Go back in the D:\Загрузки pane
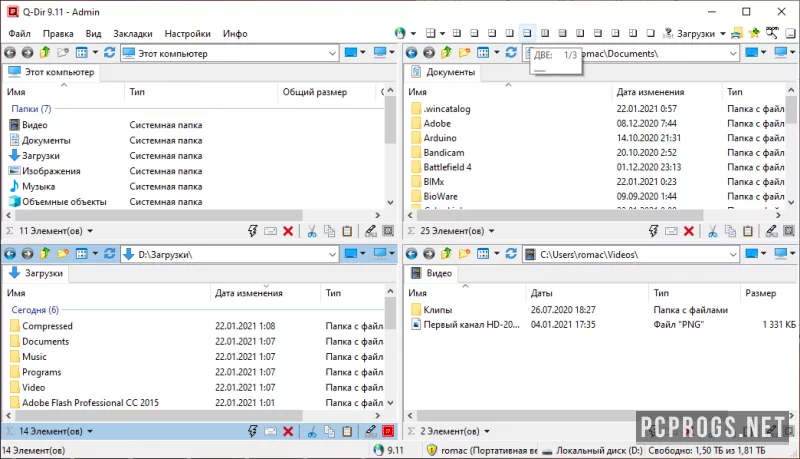800x459 pixels. (10, 253)
